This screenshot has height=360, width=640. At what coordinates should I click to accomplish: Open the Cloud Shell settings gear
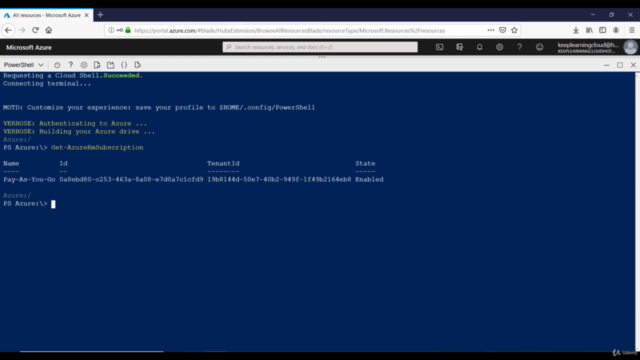84,65
